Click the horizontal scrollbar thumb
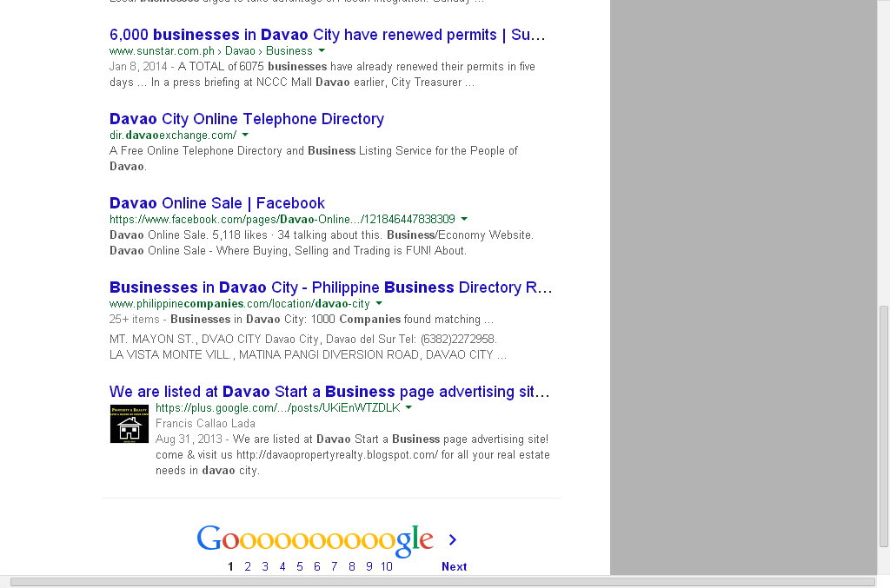890x588 pixels. click(442, 582)
